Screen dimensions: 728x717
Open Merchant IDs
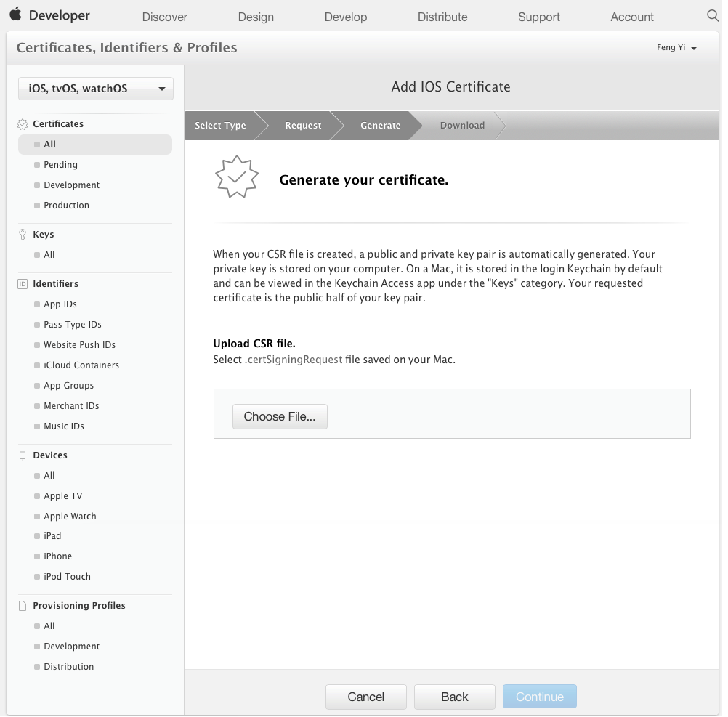point(71,406)
